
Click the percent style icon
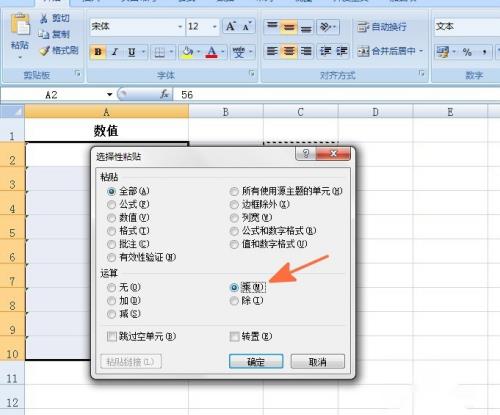pos(467,52)
